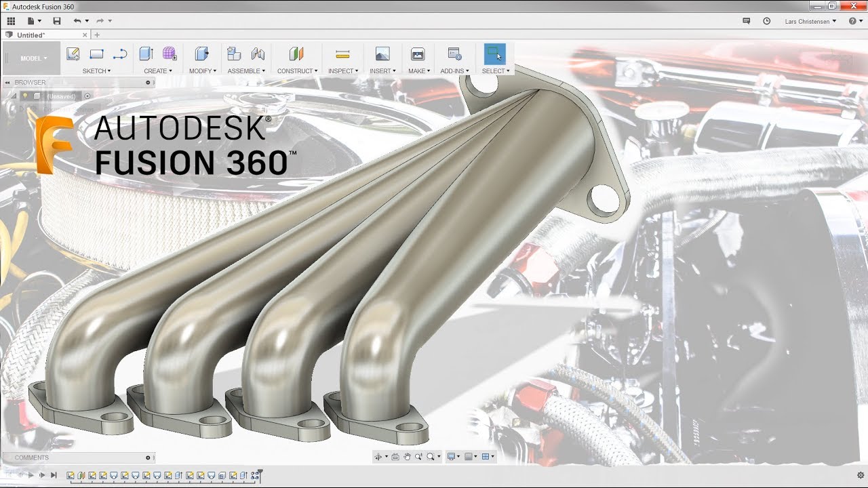Image resolution: width=868 pixels, height=488 pixels.
Task: Undo the last action
Action: (x=77, y=21)
